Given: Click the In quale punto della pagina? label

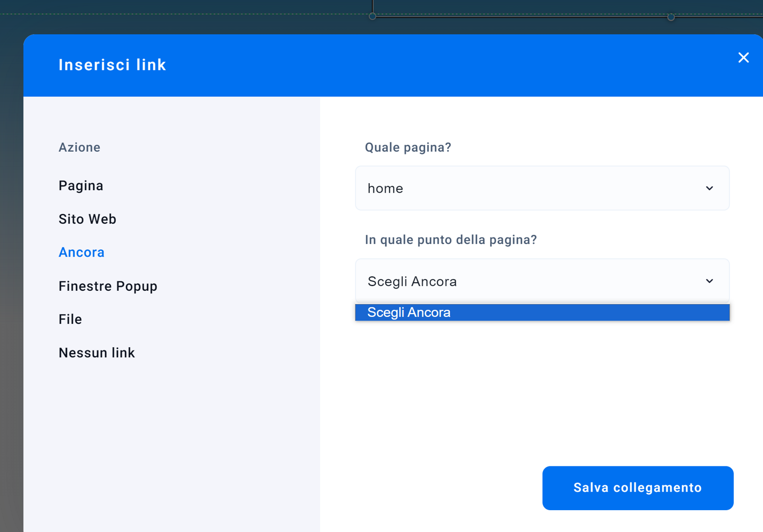Looking at the screenshot, I should click(x=451, y=240).
